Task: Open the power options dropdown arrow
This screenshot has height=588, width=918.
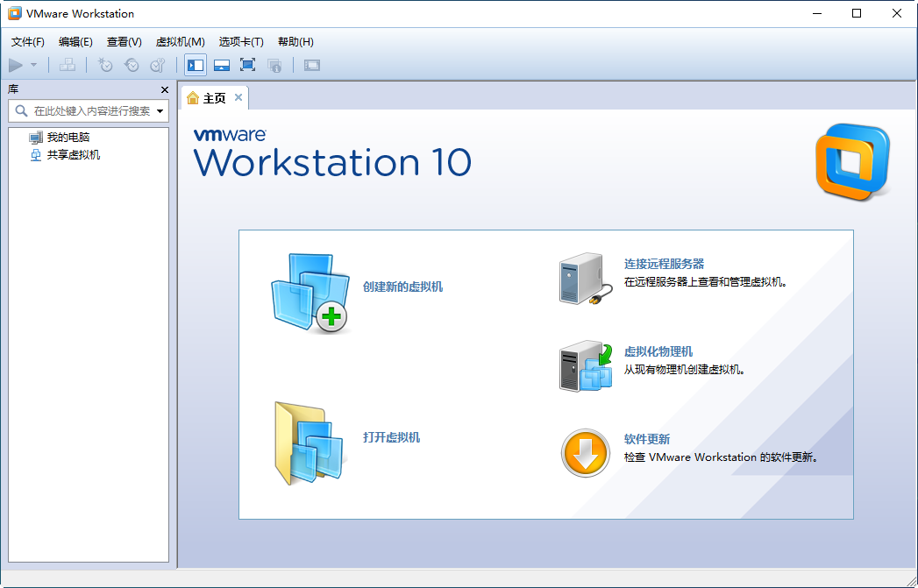Action: click(x=33, y=65)
